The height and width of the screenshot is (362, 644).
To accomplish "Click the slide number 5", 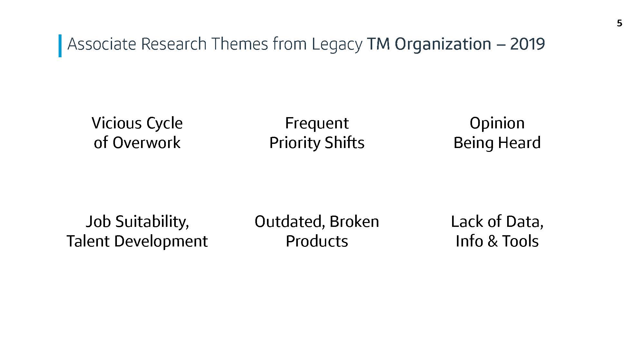I will click(619, 23).
